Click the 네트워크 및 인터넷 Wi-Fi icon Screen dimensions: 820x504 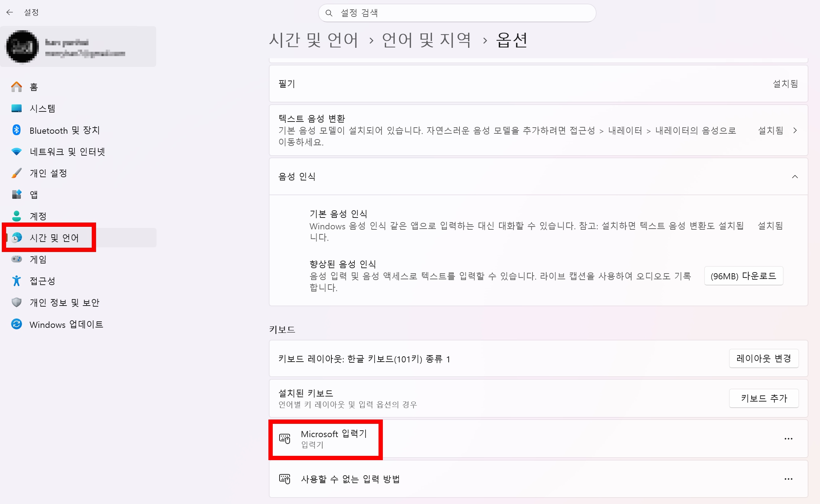(17, 151)
